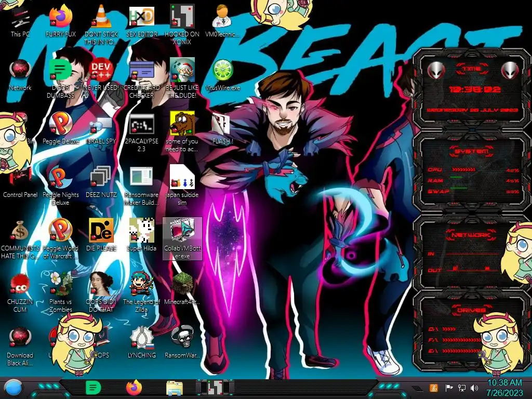
Task: Launch the Plants vs Zombies shortcut
Action: (x=60, y=293)
